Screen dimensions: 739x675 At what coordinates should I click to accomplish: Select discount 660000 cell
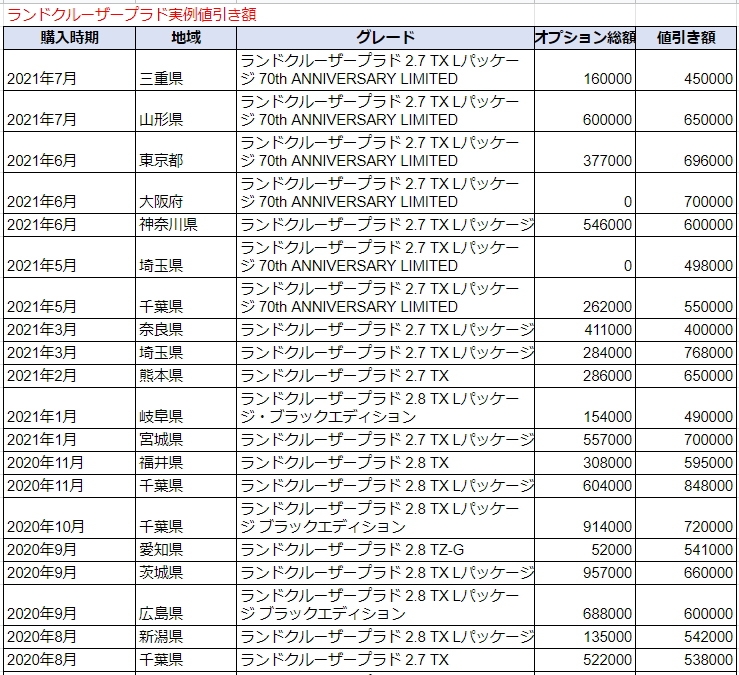point(686,573)
